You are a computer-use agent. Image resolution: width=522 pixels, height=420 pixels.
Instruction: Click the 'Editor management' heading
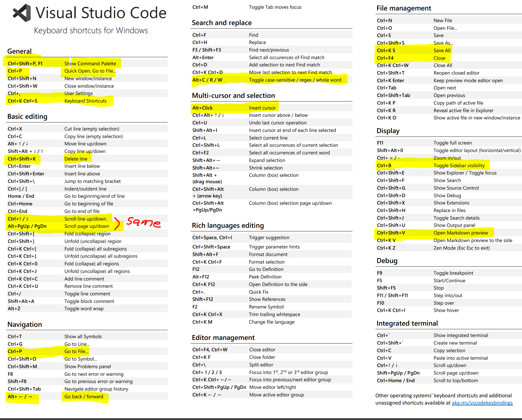pyautogui.click(x=223, y=338)
